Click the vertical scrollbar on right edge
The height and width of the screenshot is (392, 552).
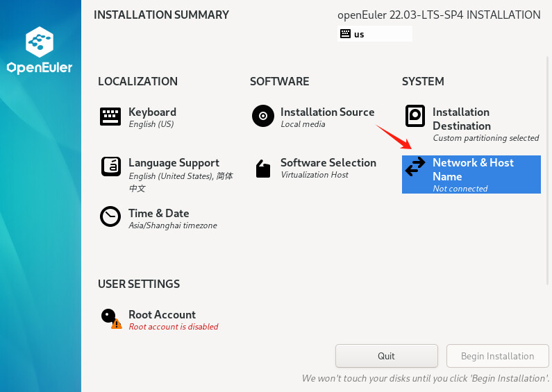[x=547, y=171]
